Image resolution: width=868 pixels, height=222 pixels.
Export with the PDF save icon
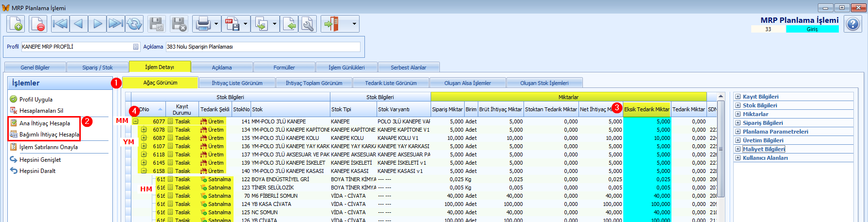(x=232, y=24)
